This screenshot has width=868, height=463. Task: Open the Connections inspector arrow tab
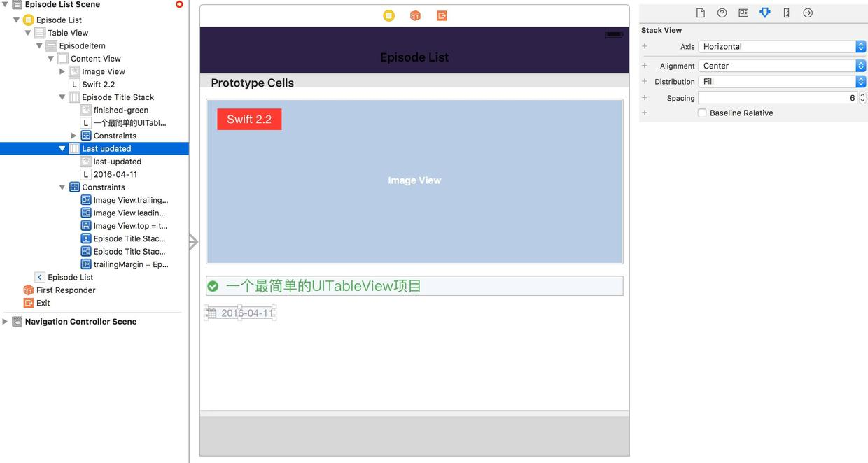tap(808, 13)
